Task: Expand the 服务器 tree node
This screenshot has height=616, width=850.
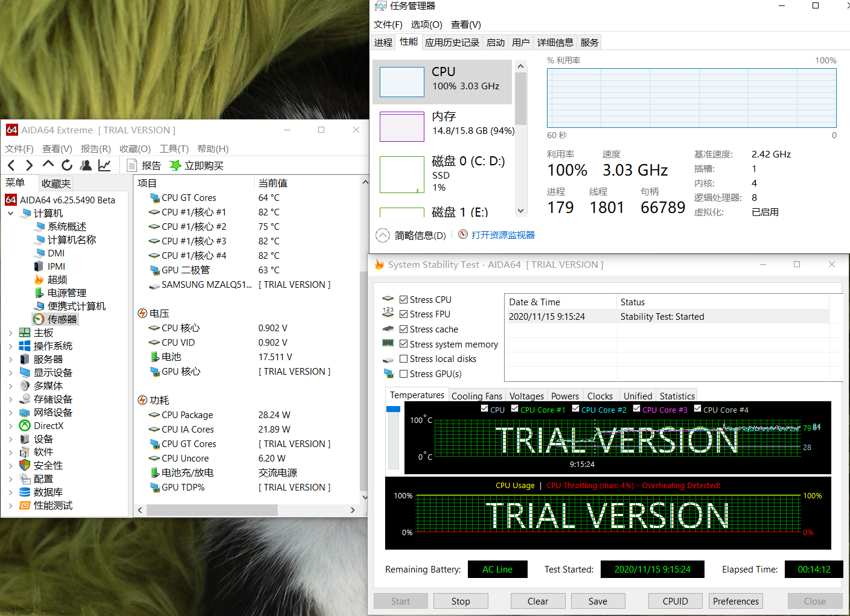Action: coord(11,359)
